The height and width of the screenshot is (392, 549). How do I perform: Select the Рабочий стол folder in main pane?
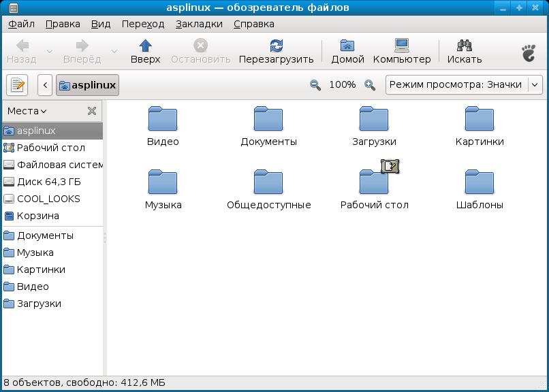[x=374, y=182]
